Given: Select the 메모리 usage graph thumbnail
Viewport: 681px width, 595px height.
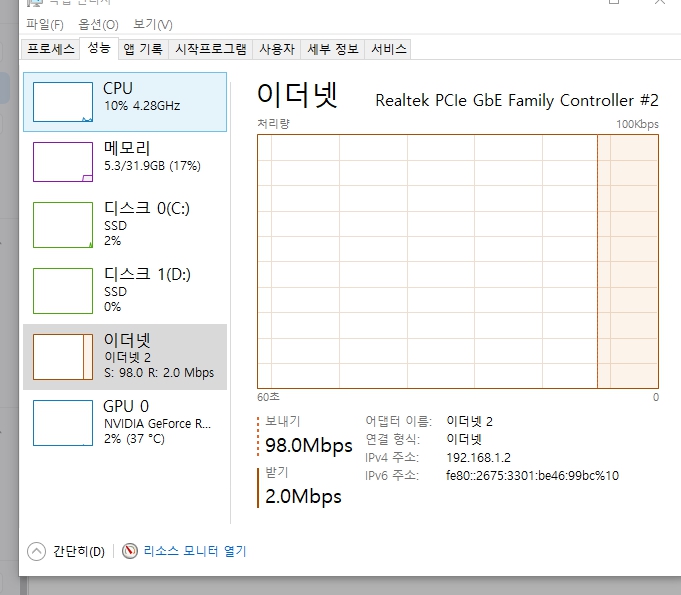Looking at the screenshot, I should [x=63, y=161].
